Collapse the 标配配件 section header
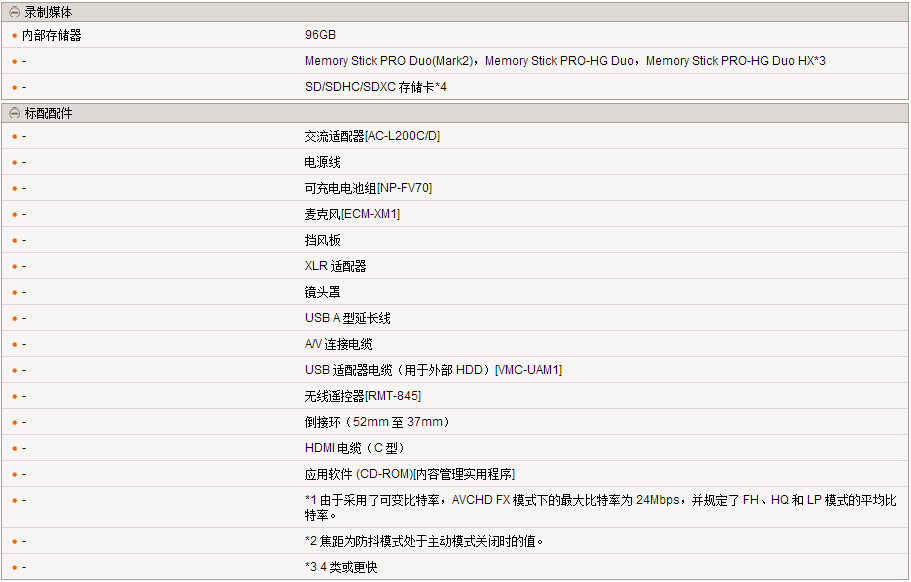This screenshot has height=582, width=911. [x=15, y=113]
